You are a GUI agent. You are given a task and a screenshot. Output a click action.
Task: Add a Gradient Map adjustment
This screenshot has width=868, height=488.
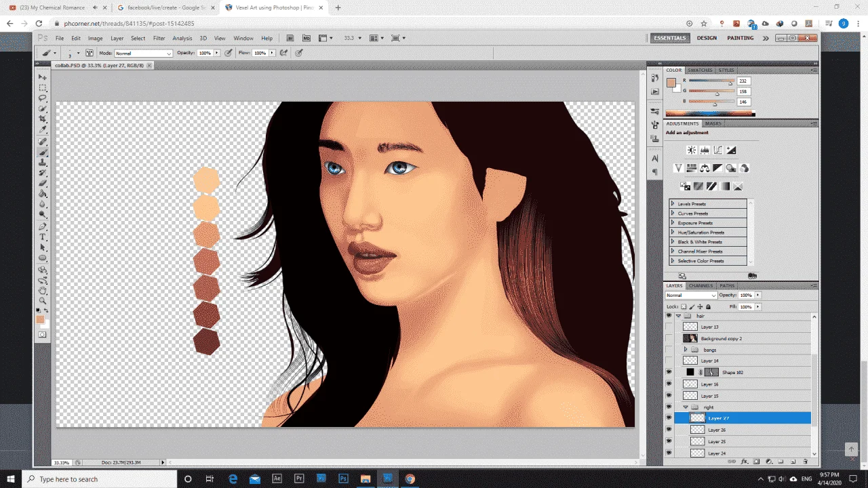[725, 186]
